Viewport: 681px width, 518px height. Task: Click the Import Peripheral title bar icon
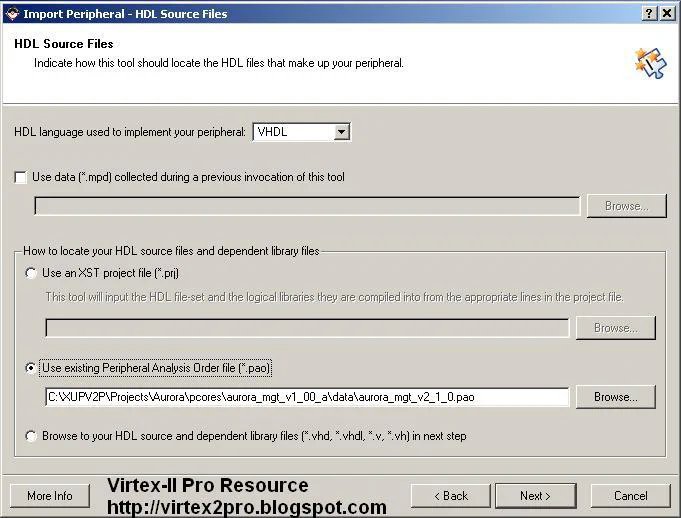[x=11, y=13]
